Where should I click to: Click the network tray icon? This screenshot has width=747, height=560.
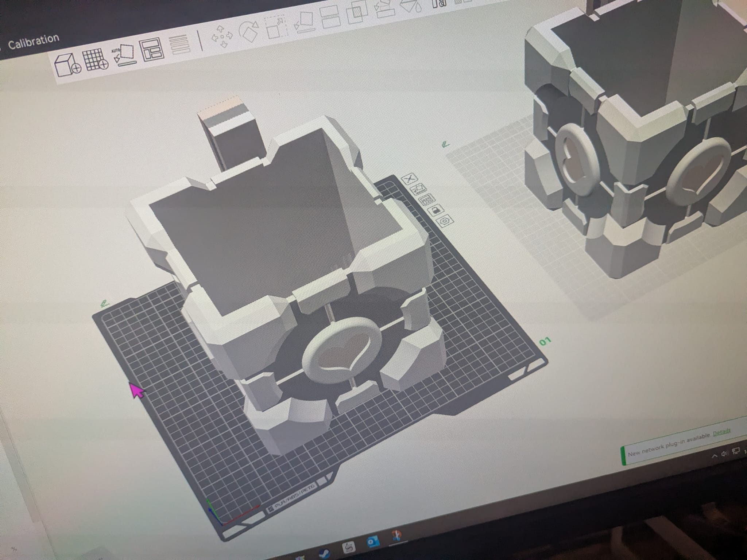pos(736,451)
